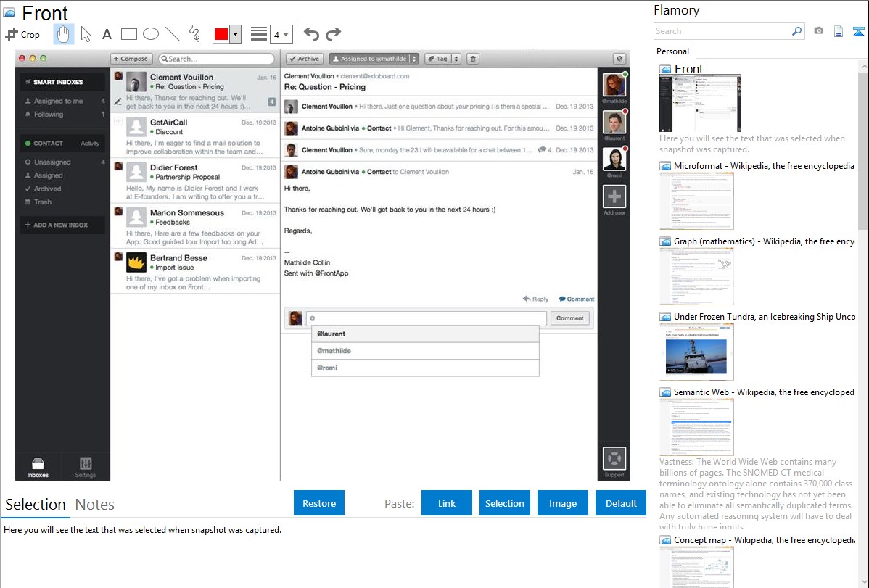Open the Bertrand Besse Import Issue email

[x=195, y=272]
